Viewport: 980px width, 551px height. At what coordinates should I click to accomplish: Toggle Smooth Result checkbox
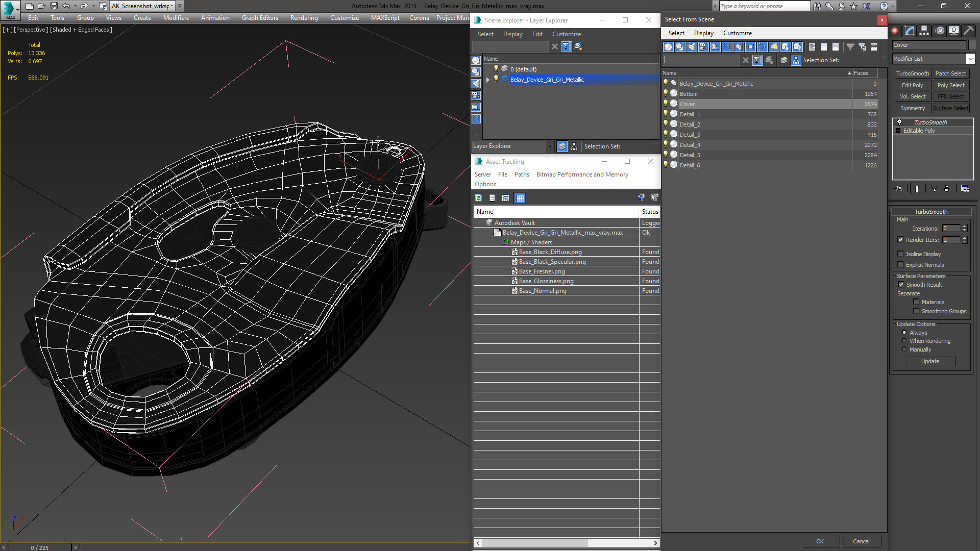pos(901,285)
